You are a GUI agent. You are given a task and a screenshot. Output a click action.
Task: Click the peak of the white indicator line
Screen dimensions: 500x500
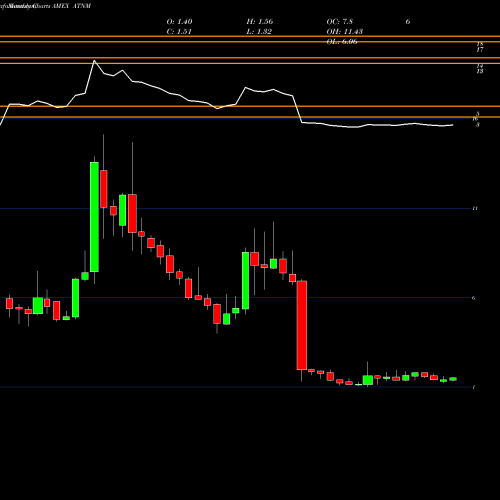point(94,61)
